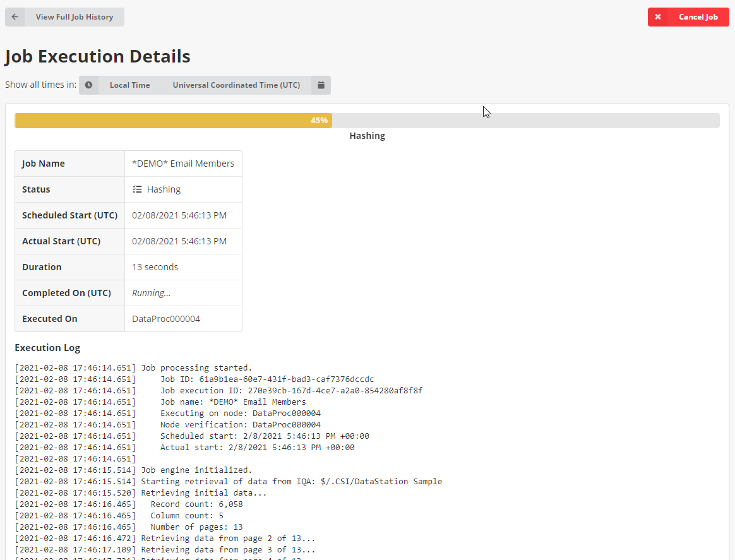Switch times to Local Time
Screen dimensions: 735x560
tap(129, 85)
